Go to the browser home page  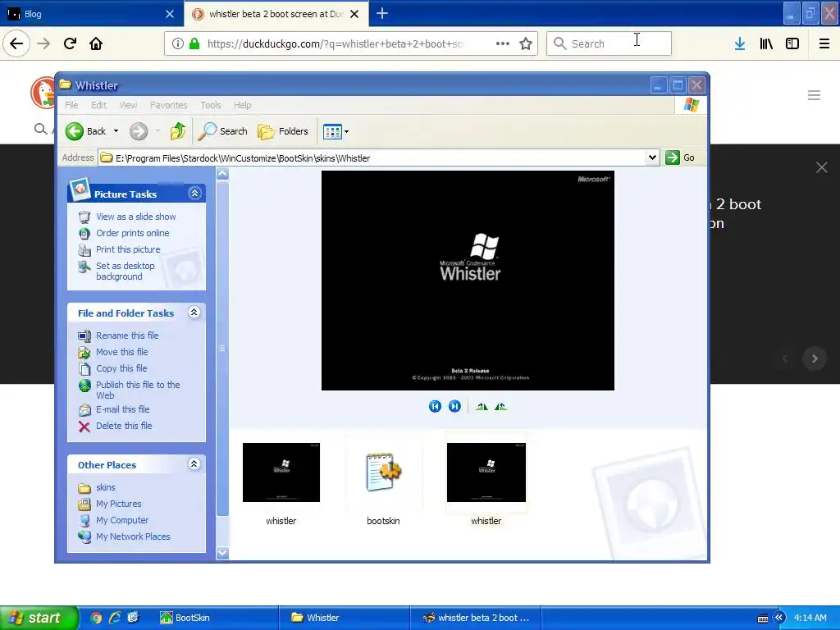[96, 43]
